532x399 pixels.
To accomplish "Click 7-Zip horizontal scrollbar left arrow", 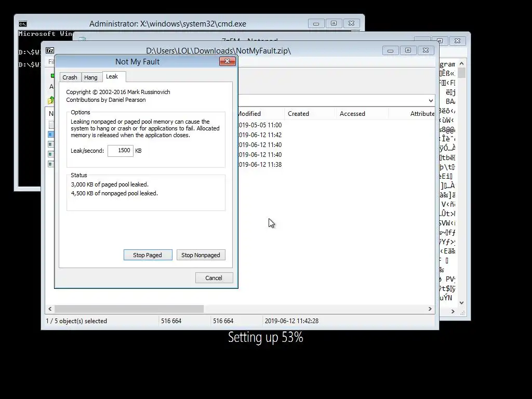I will 50,309.
